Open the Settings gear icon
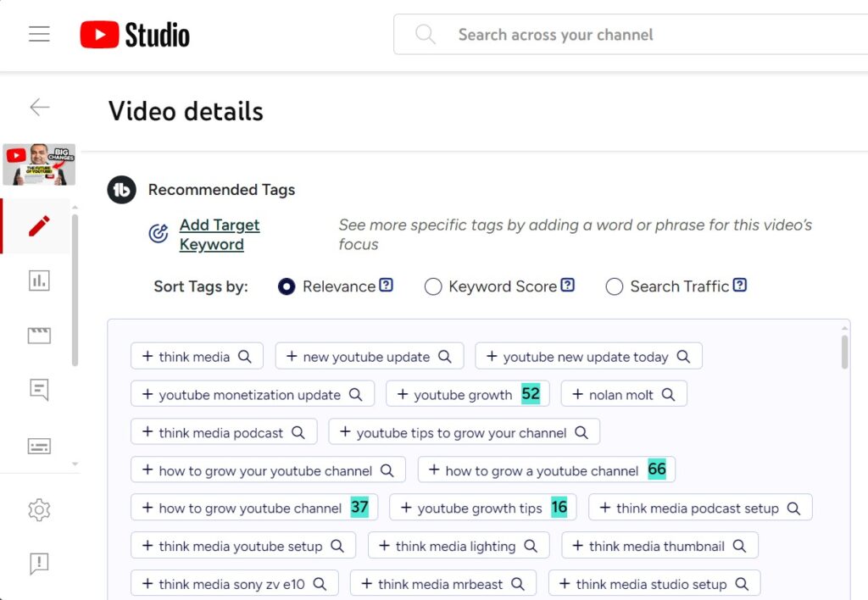Screen dimensions: 868x600 tap(39, 509)
